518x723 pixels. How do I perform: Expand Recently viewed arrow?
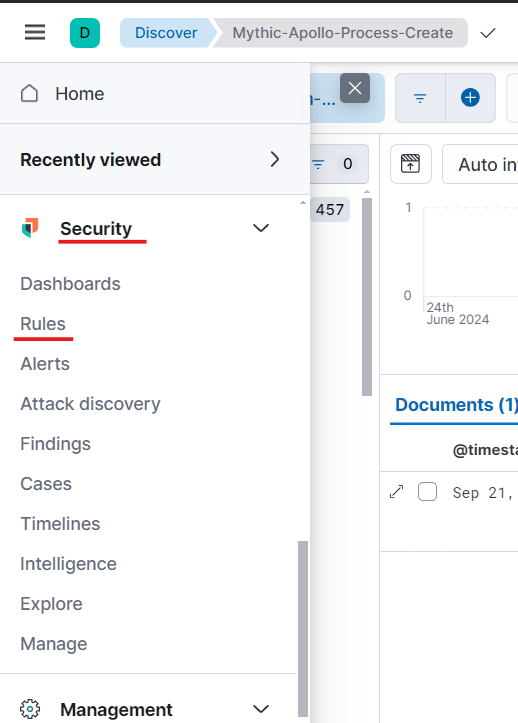pos(275,160)
